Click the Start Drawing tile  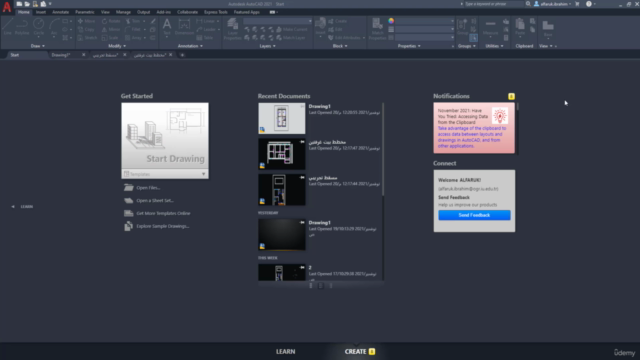click(x=165, y=136)
